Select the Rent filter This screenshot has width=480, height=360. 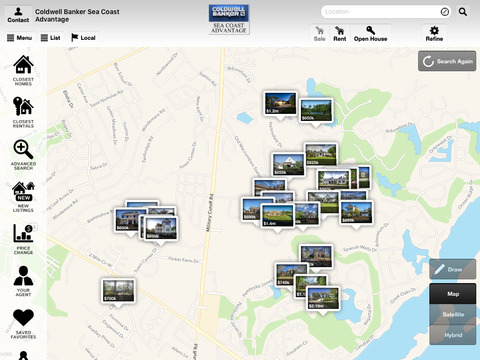click(x=339, y=34)
